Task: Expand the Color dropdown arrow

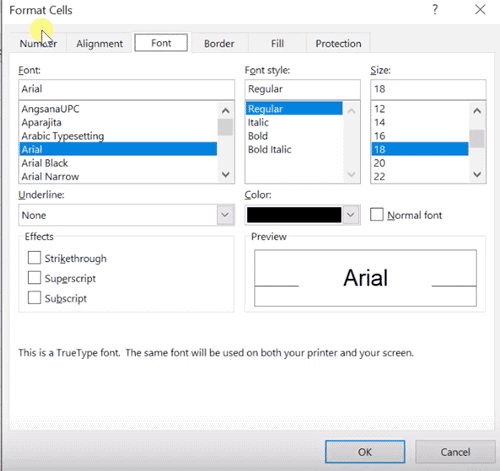Action: click(x=351, y=215)
